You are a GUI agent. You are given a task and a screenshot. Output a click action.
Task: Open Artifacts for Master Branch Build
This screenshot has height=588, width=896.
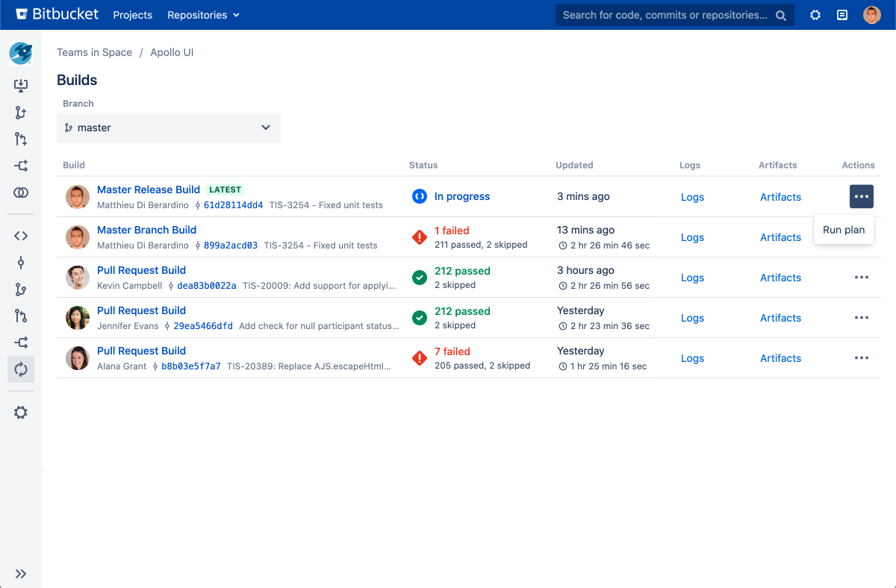[x=781, y=237]
